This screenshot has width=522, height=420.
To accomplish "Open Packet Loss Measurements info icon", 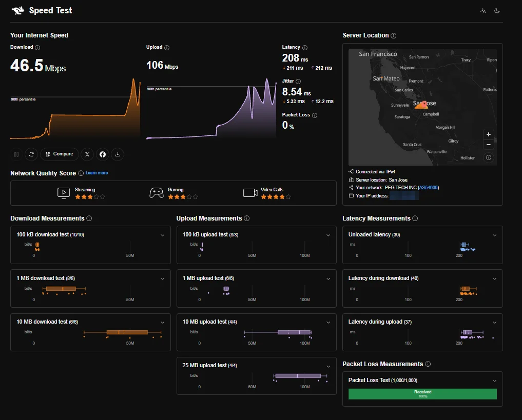I will coord(428,364).
